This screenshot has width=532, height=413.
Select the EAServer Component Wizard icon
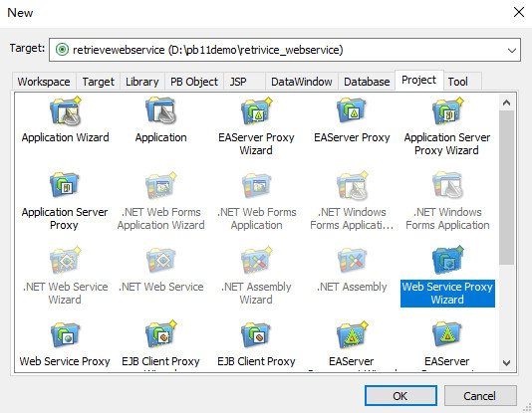coord(353,334)
